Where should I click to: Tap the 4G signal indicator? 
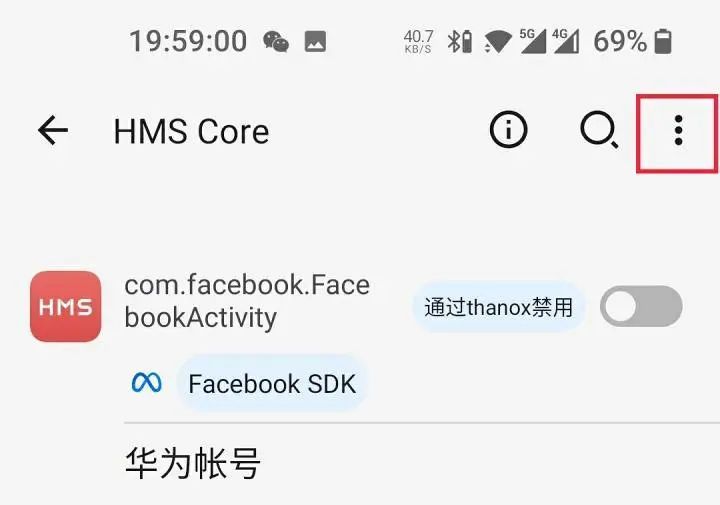[566, 41]
